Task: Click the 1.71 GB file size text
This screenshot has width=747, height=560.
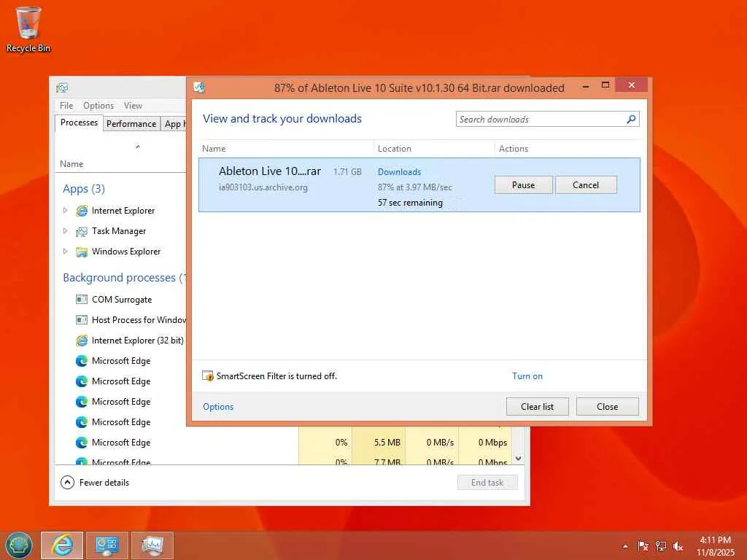Action: (x=347, y=172)
